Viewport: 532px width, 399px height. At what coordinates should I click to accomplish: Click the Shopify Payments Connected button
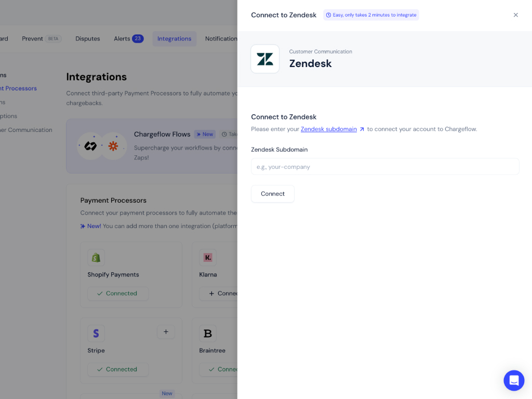coord(117,294)
